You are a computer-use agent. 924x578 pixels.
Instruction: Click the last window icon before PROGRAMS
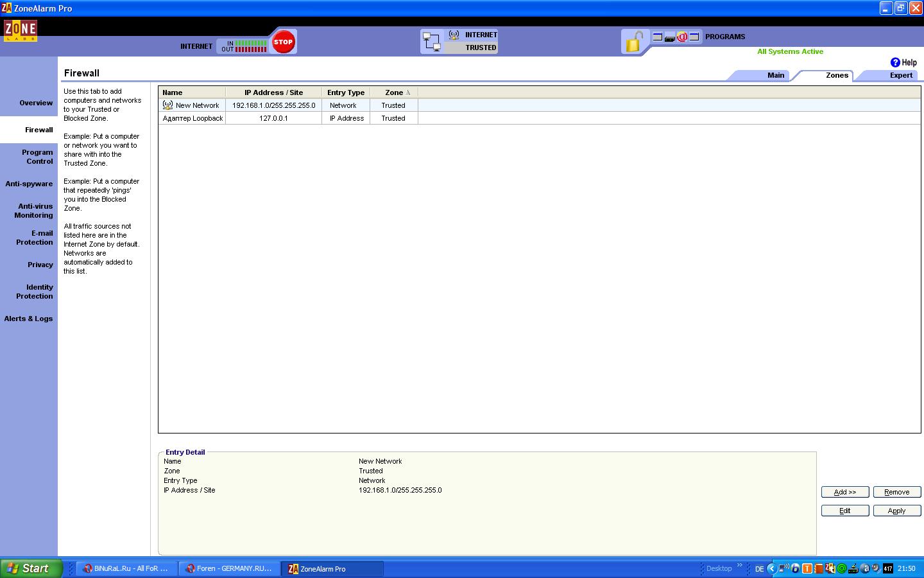coord(694,37)
